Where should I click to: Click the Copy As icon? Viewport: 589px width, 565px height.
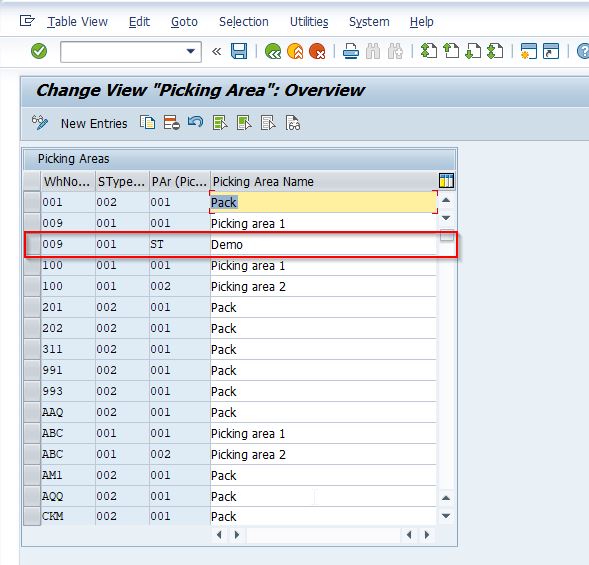tap(147, 123)
